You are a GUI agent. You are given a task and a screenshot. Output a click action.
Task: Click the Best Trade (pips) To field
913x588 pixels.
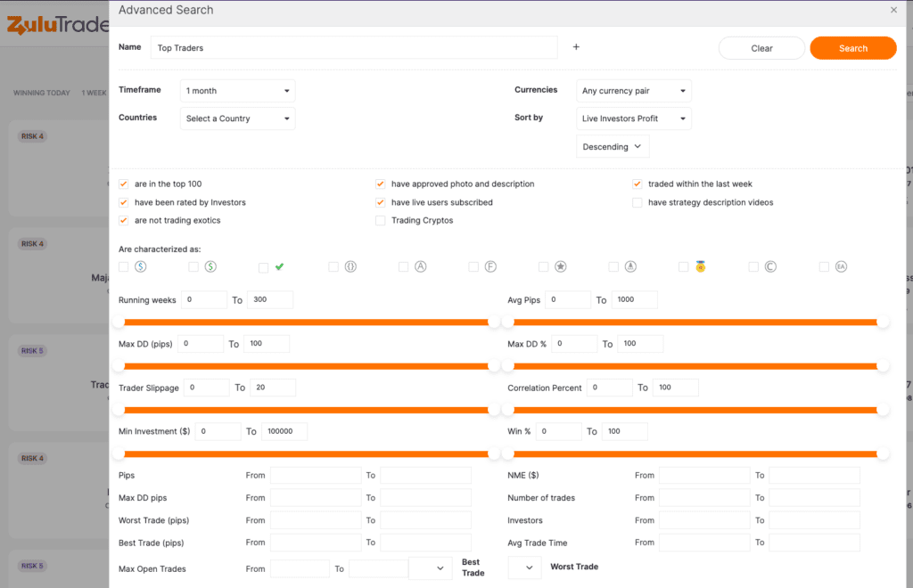click(425, 543)
